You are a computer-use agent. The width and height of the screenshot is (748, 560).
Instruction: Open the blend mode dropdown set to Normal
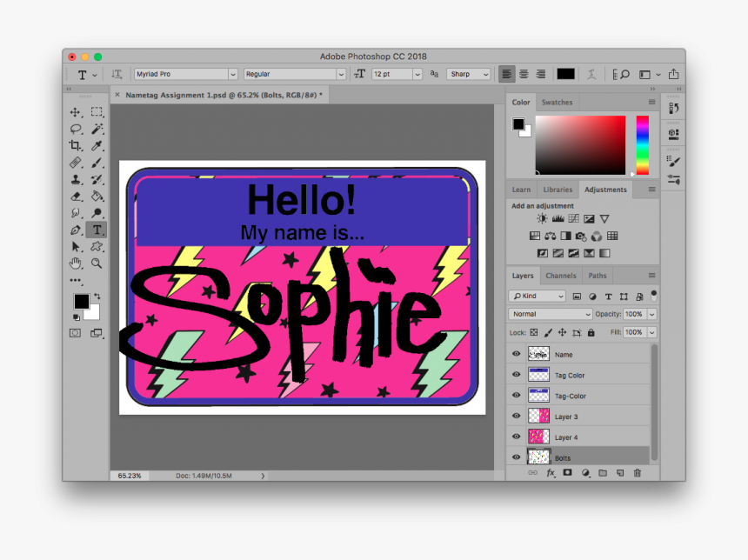click(x=550, y=314)
